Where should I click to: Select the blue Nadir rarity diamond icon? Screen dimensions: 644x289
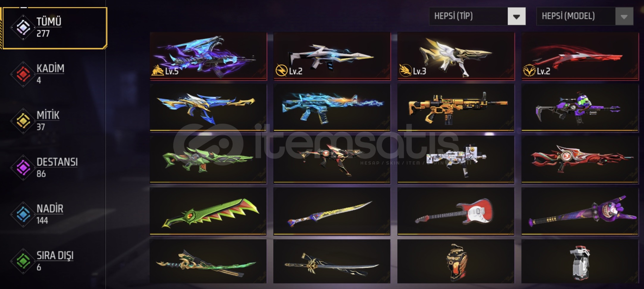click(x=23, y=214)
